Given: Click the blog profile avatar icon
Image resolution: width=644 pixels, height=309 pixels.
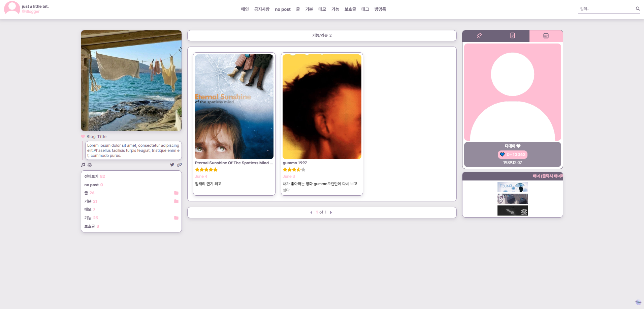Looking at the screenshot, I should (12, 8).
